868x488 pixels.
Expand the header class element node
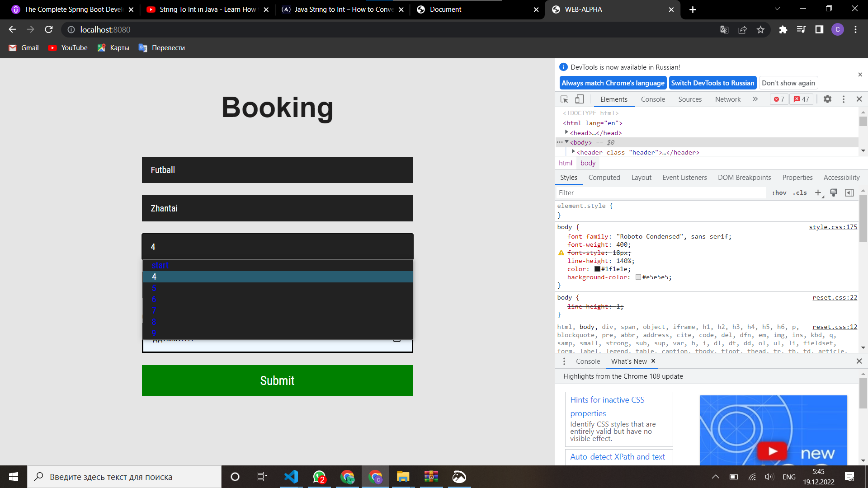tap(573, 152)
